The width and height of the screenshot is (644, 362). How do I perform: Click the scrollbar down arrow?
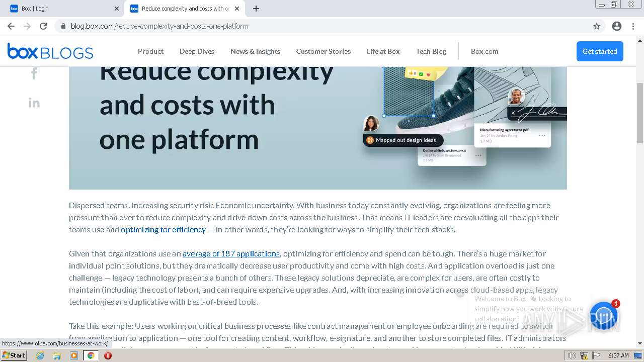640,343
